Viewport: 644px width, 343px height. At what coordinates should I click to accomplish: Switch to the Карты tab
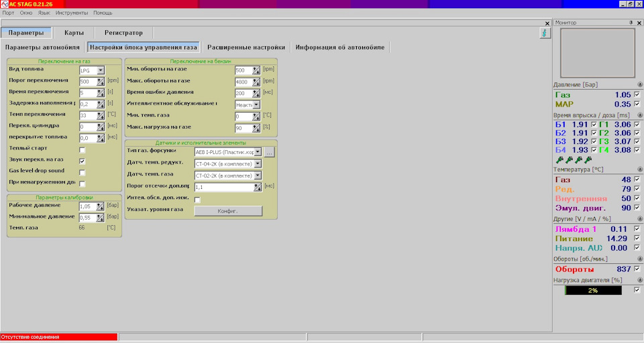click(74, 33)
